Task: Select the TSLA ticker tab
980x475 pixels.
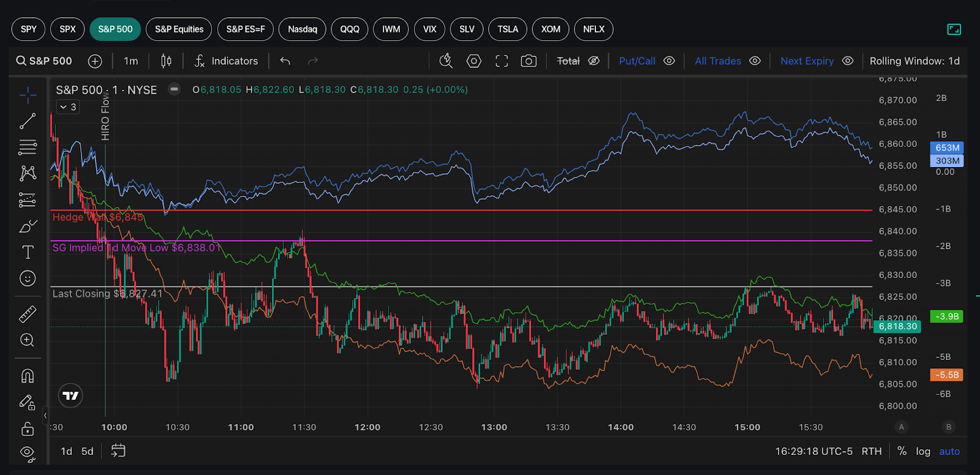Action: click(x=508, y=29)
